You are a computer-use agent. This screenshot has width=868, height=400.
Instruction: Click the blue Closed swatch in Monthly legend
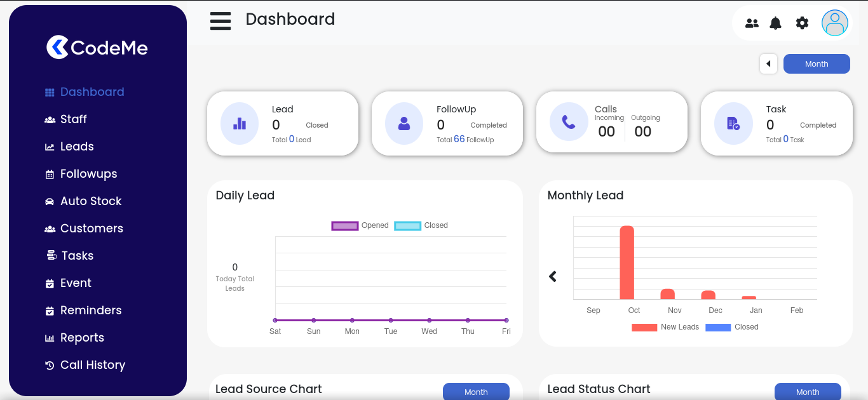tap(718, 327)
